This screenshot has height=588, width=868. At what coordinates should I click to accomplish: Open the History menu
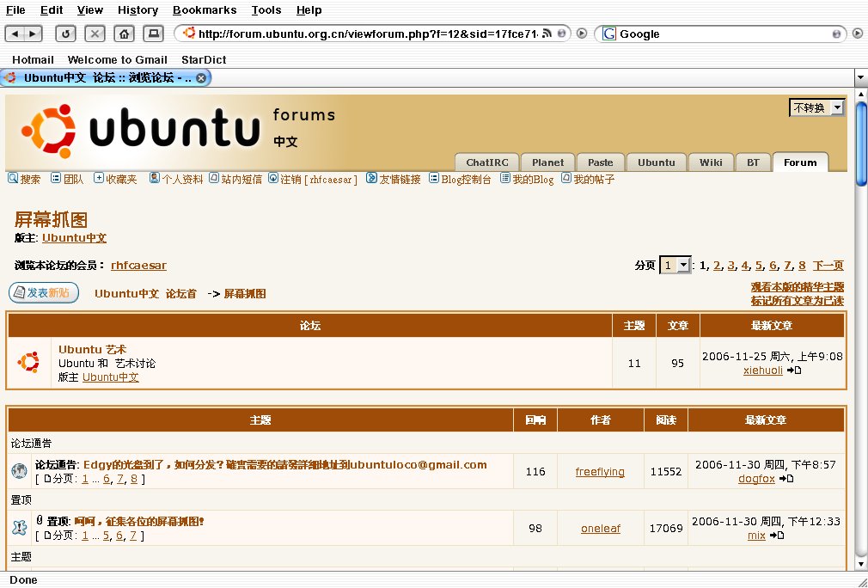click(138, 10)
